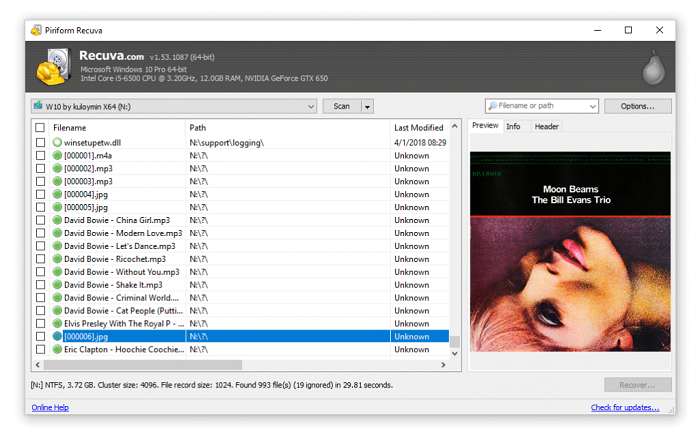Image resolution: width=700 pixels, height=436 pixels.
Task: Click the file list scroll down arrow
Action: [454, 353]
